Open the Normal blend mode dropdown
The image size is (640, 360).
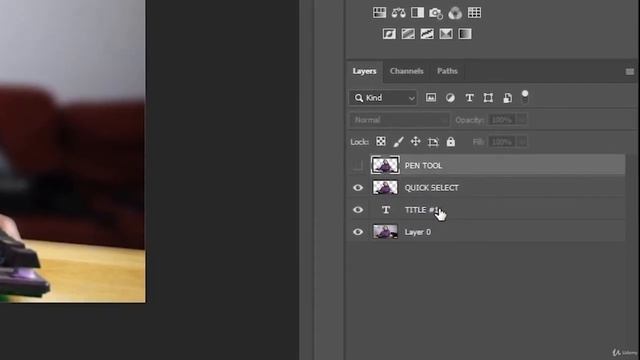(399, 120)
